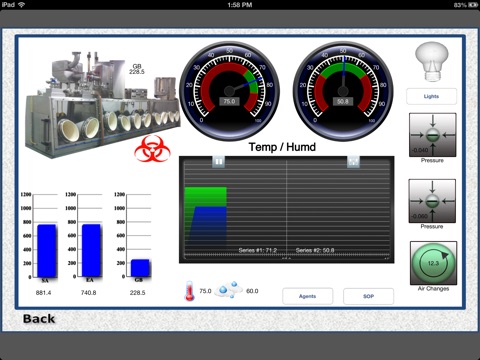Viewport: 480px width, 360px height.
Task: Open the SOP button
Action: tap(368, 296)
